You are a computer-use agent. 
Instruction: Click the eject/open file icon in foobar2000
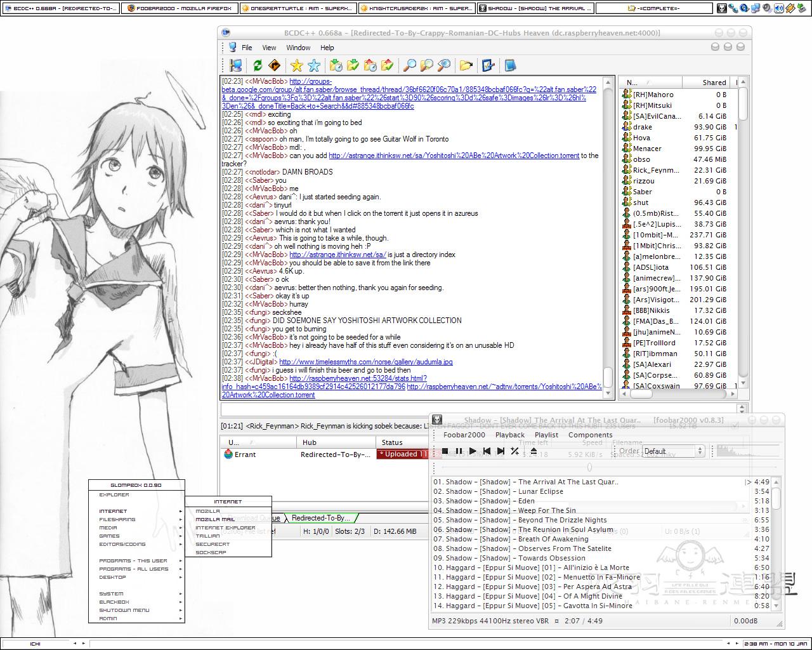pyautogui.click(x=534, y=451)
